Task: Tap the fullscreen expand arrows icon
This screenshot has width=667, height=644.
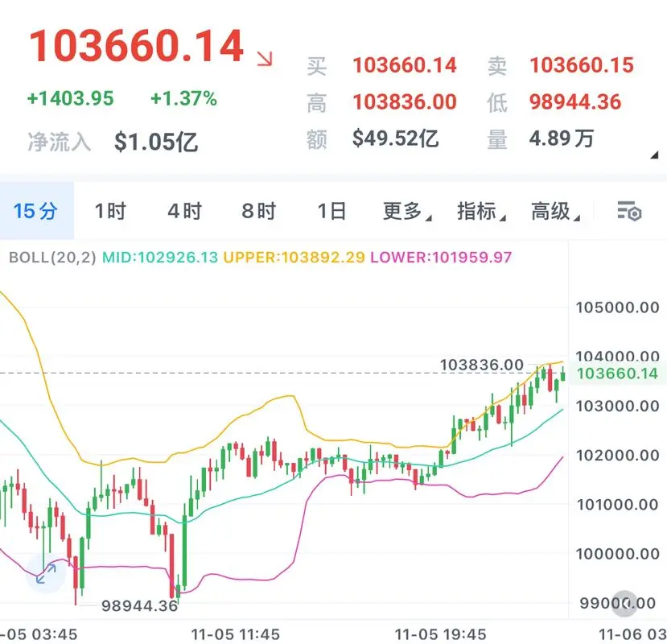Action: pos(46,573)
